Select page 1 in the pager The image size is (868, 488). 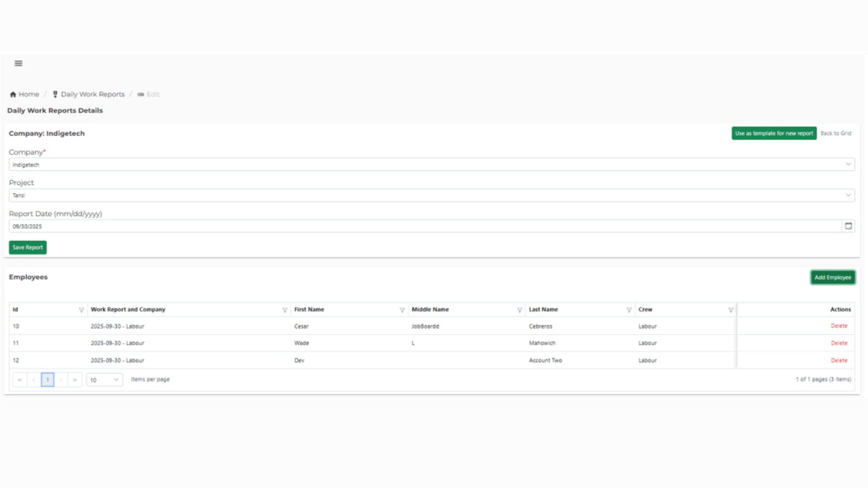tap(48, 380)
